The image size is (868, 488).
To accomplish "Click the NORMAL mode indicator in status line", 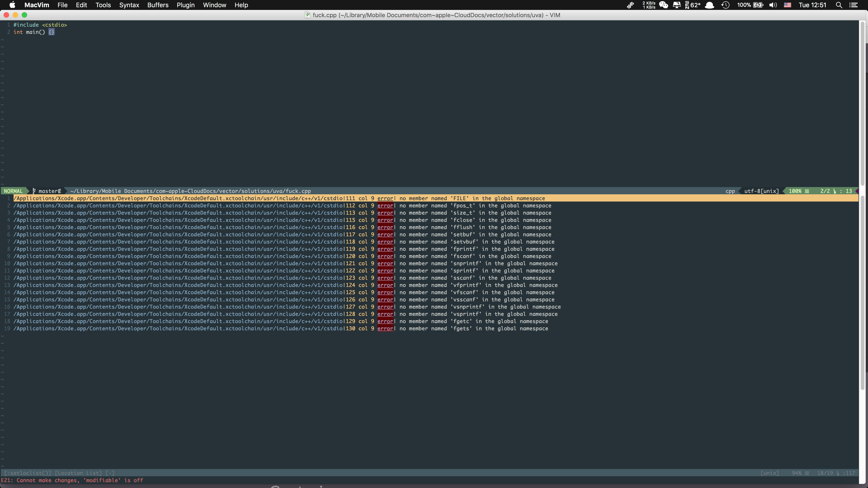I will coord(13,191).
